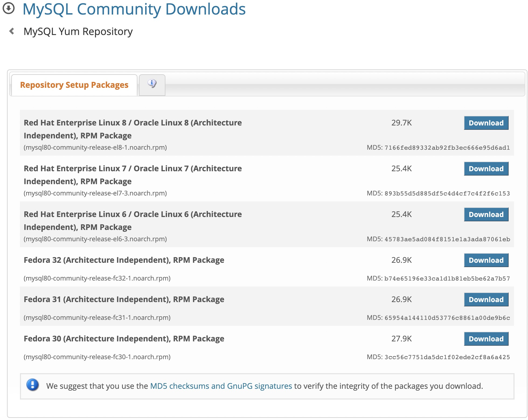Select filename mysql80-community-release-fc31-1.noarch.rpm

[97, 318]
